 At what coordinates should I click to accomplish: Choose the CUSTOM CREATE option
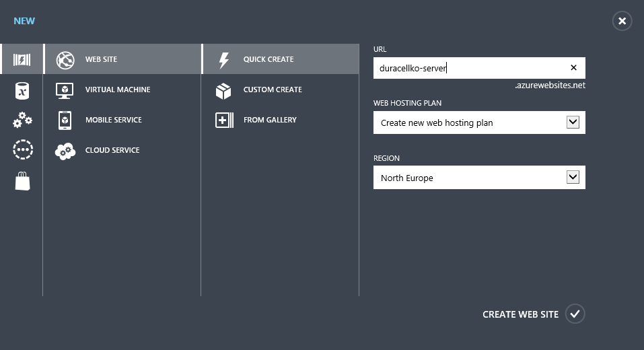281,90
